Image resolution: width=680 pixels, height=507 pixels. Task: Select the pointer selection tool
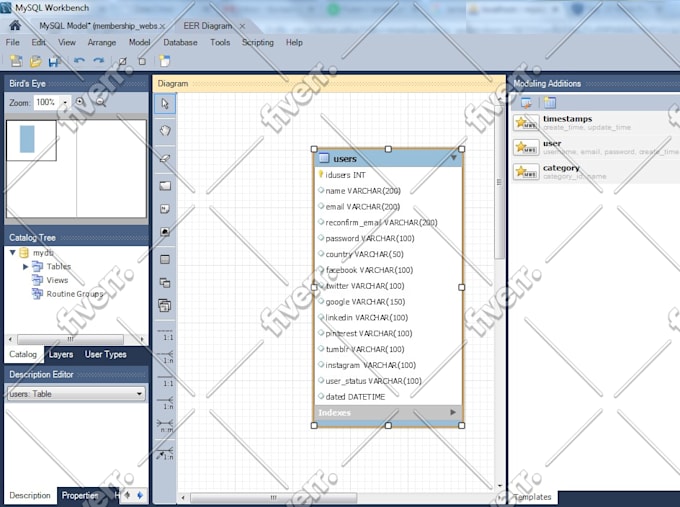point(165,104)
